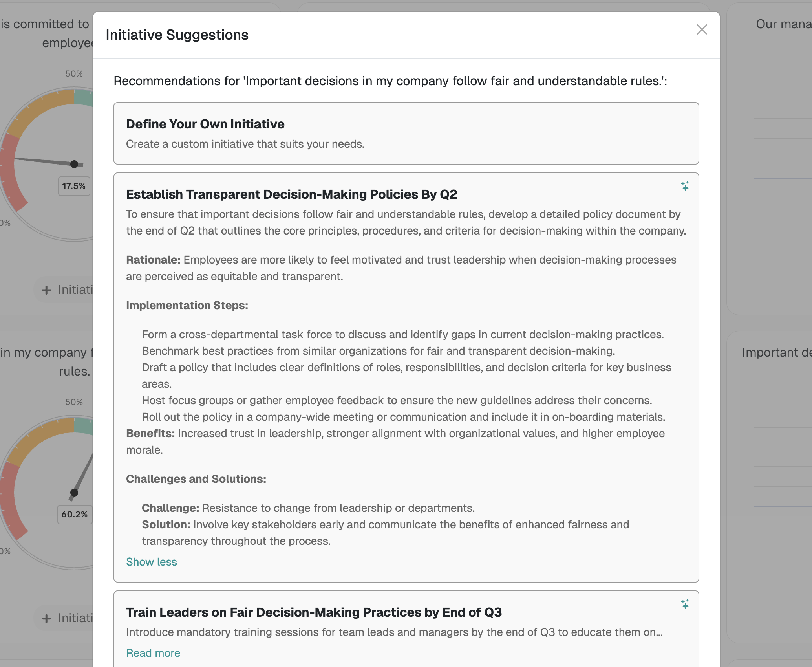Click the lower plus Initiative button icon
Viewport: 812px width, 667px height.
tap(47, 619)
